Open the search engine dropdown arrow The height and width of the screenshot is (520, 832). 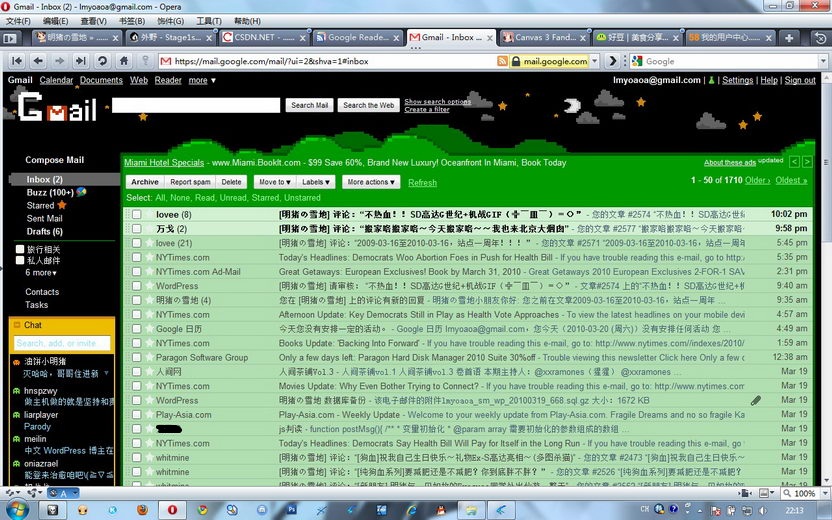(x=824, y=62)
